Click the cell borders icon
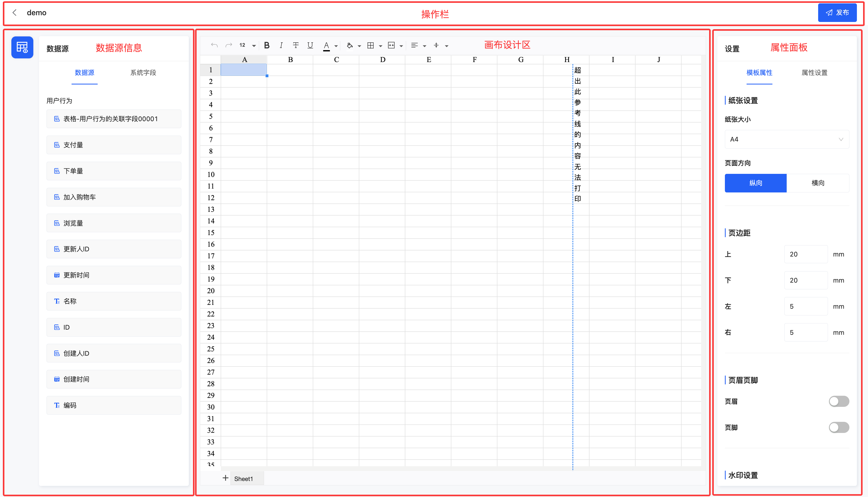 pos(370,45)
